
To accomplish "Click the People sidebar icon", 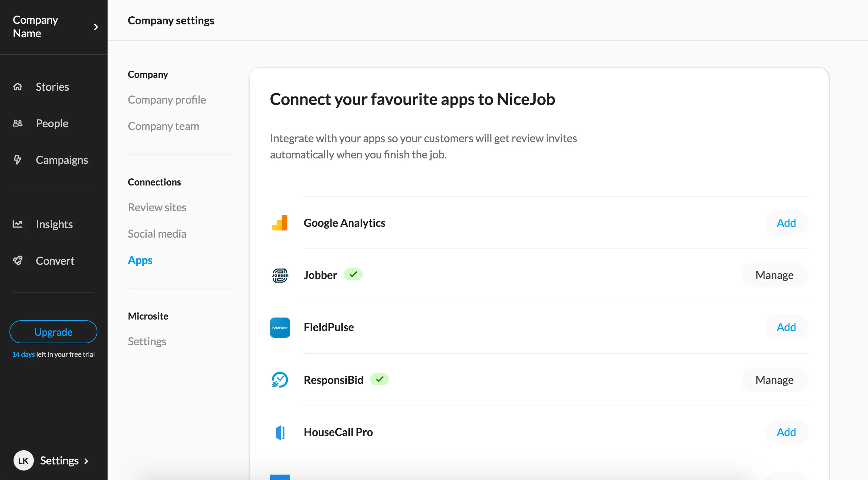I will (17, 123).
